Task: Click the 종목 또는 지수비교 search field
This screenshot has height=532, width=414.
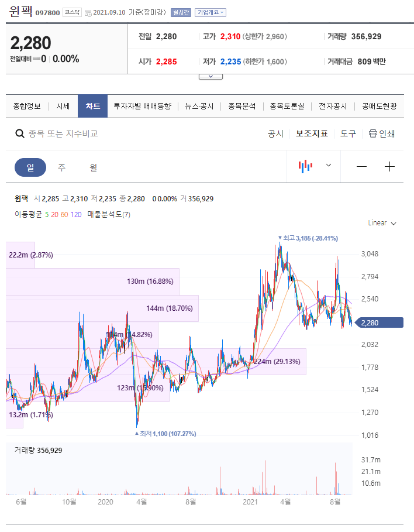Action: tap(63, 133)
